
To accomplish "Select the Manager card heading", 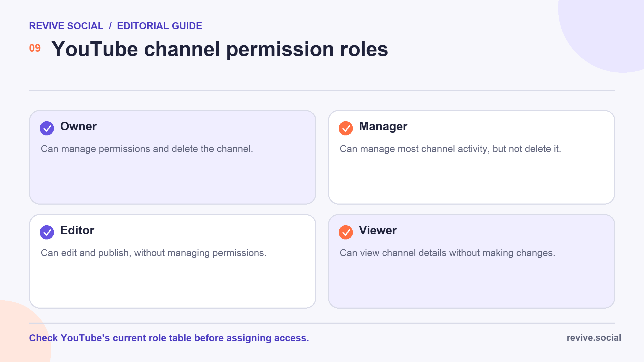I will 383,127.
